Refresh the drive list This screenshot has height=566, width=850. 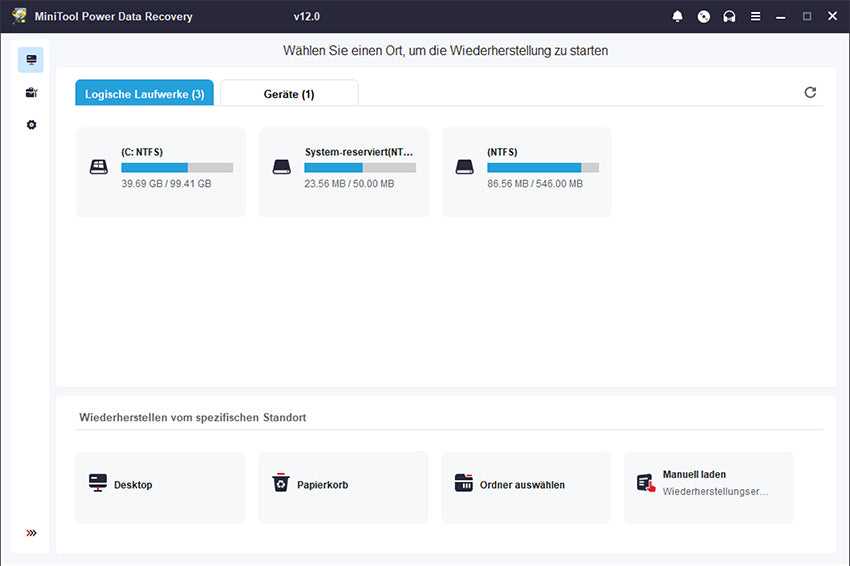(x=810, y=93)
